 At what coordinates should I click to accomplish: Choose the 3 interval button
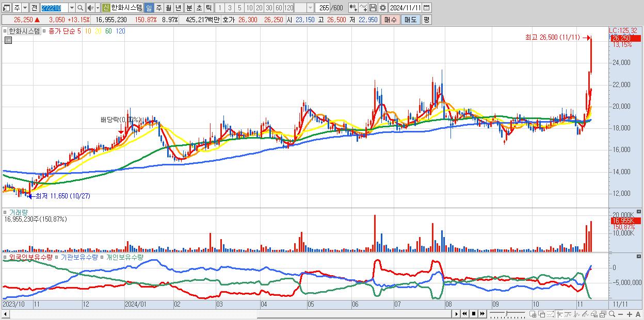[x=230, y=8]
